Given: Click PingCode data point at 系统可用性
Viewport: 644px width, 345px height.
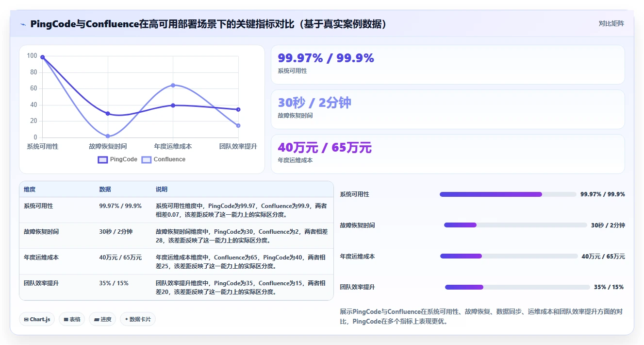Looking at the screenshot, I should click(x=43, y=57).
